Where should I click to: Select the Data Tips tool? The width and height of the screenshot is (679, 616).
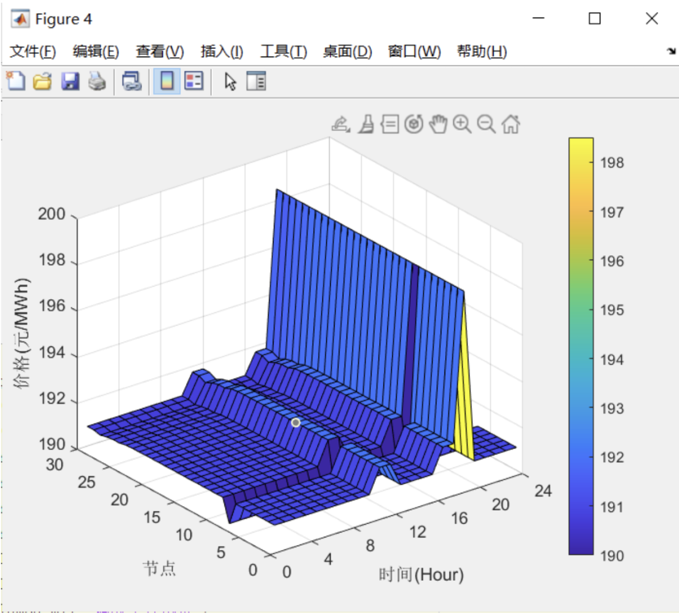pyautogui.click(x=390, y=124)
